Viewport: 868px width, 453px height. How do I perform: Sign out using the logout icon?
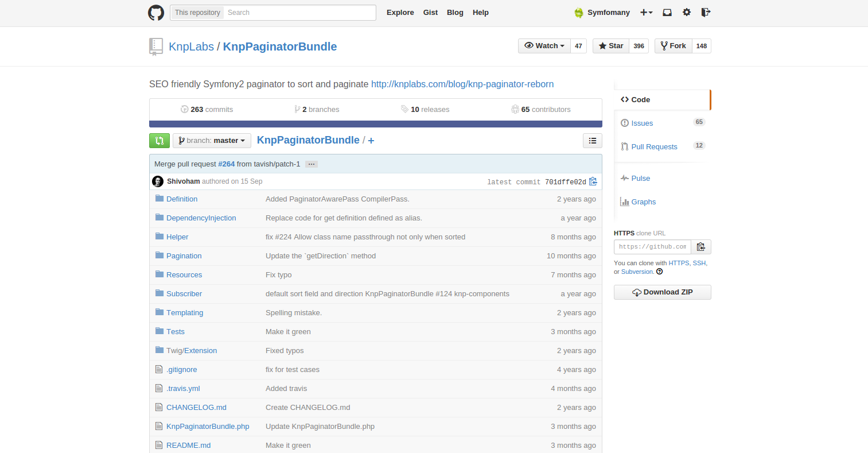click(x=706, y=13)
